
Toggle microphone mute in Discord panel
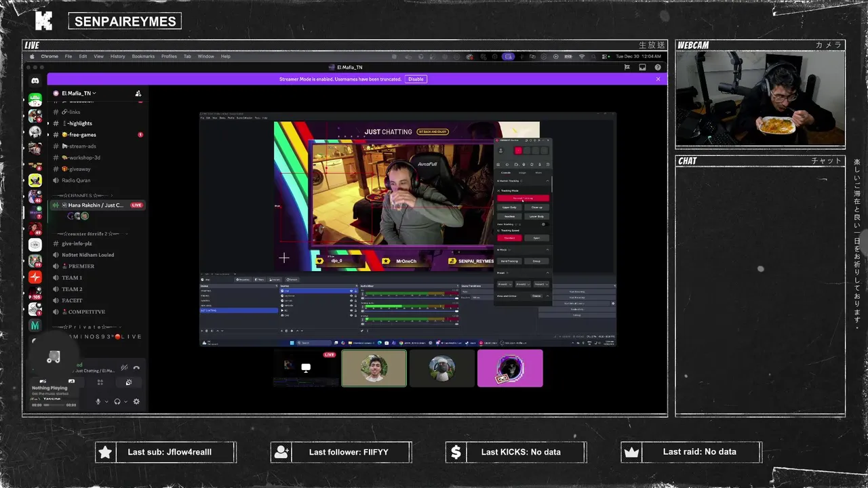click(98, 401)
